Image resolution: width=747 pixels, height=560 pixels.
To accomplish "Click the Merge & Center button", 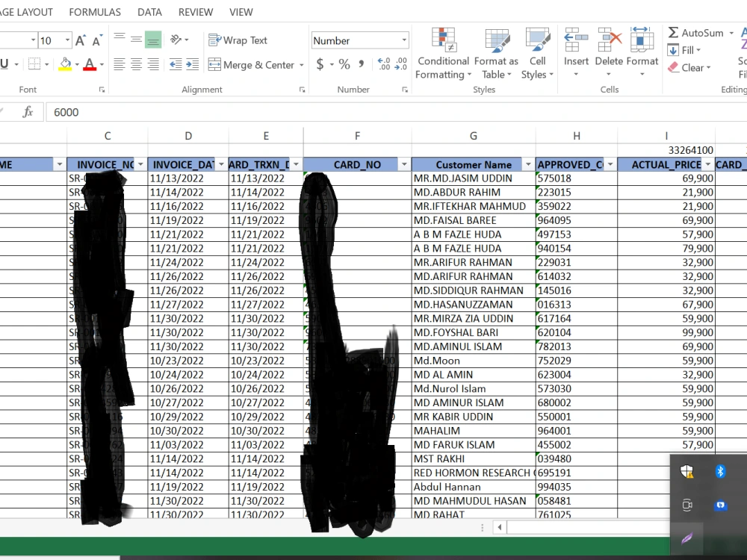I will pyautogui.click(x=252, y=65).
